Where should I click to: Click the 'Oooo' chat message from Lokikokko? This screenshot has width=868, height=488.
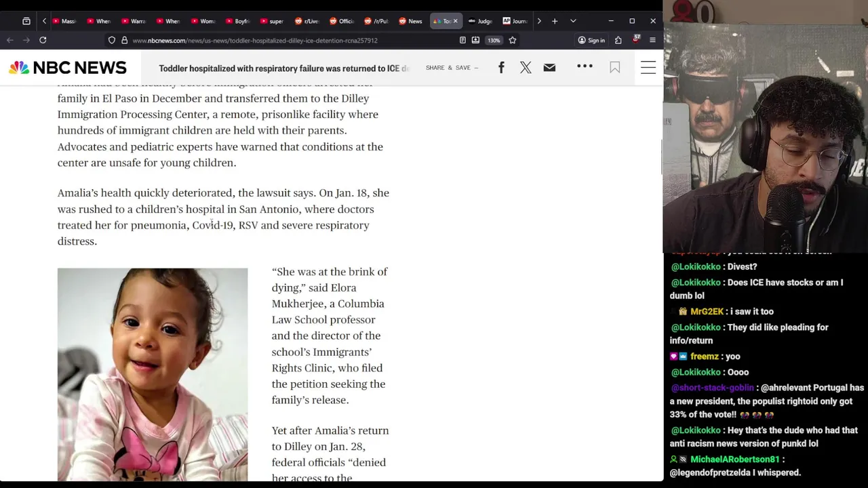pyautogui.click(x=738, y=371)
